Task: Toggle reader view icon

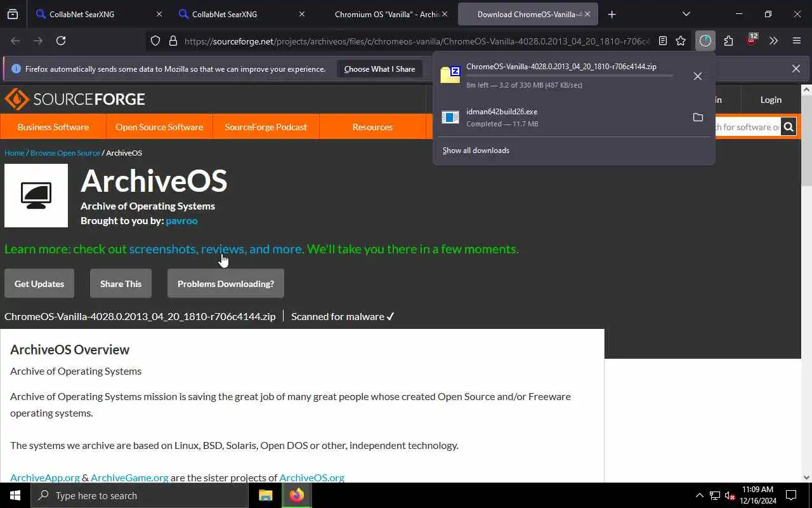Action: pos(663,41)
